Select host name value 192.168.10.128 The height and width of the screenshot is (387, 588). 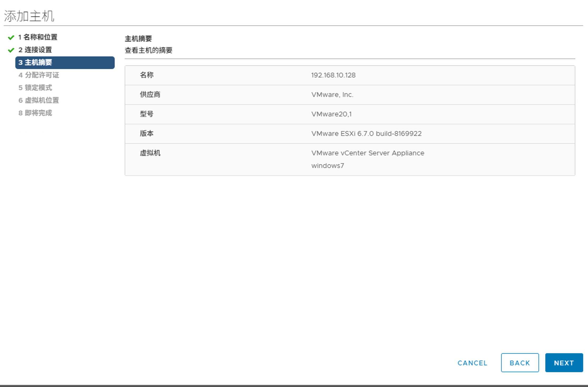point(333,75)
